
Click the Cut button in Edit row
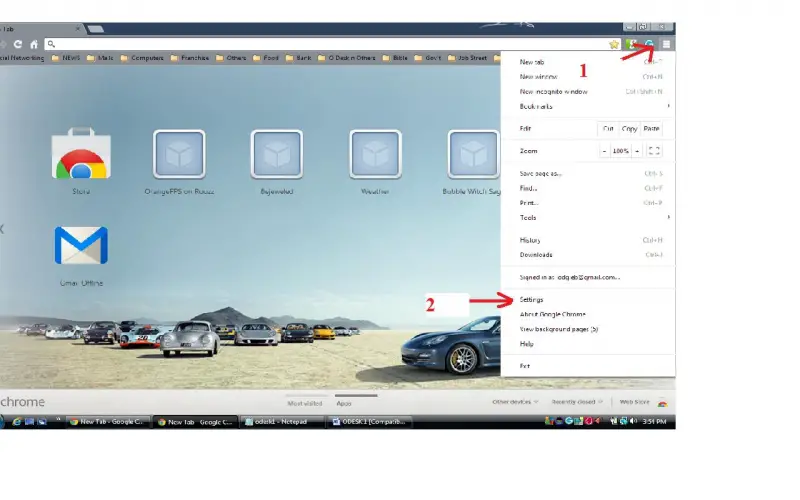(x=608, y=129)
